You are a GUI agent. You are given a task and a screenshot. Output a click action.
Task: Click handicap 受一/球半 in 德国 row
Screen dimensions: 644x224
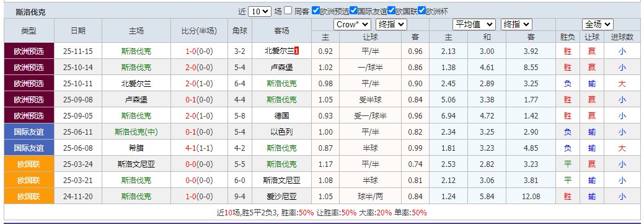coord(371,116)
